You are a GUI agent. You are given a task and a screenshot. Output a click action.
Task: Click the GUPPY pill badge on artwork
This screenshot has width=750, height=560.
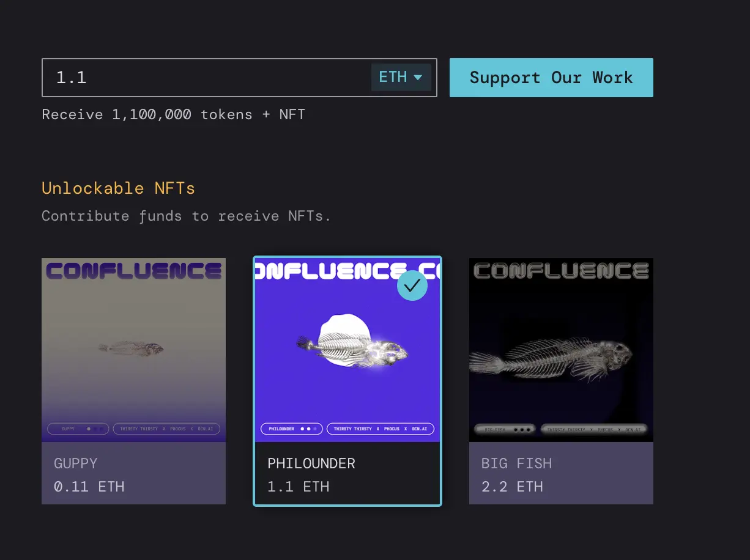(x=78, y=429)
